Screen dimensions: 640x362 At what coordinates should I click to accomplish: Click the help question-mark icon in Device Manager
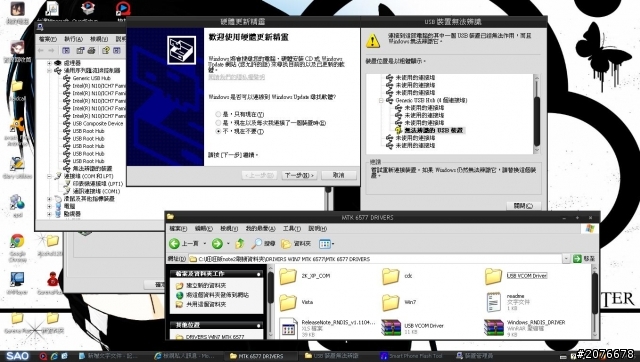[106, 51]
